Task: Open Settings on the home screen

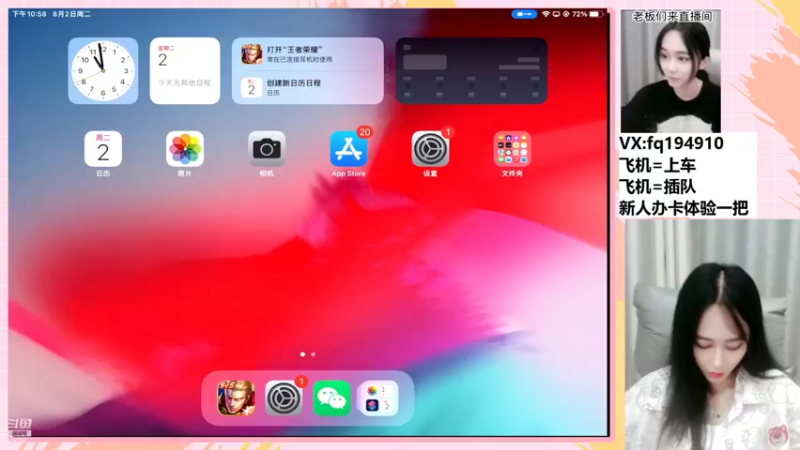Action: (430, 149)
